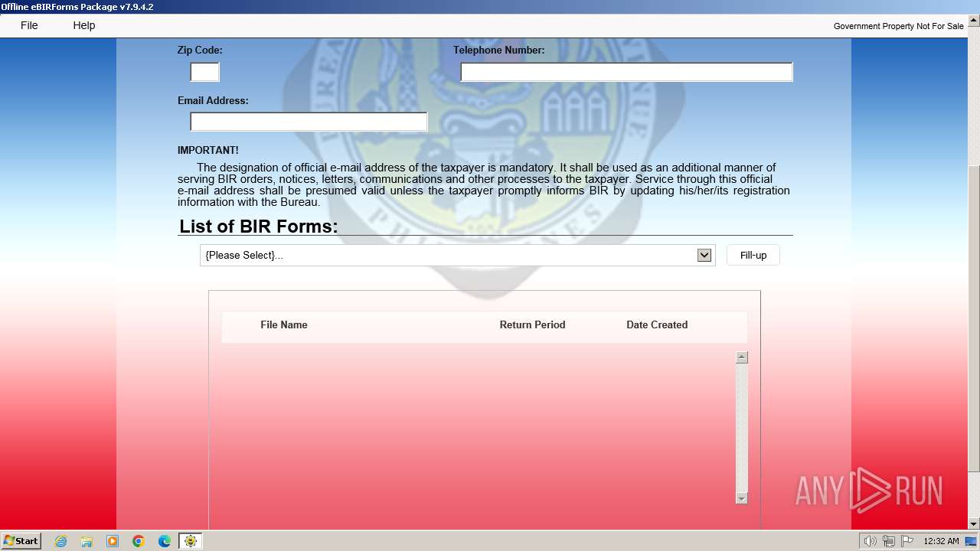Click the Email Address field

tap(309, 122)
